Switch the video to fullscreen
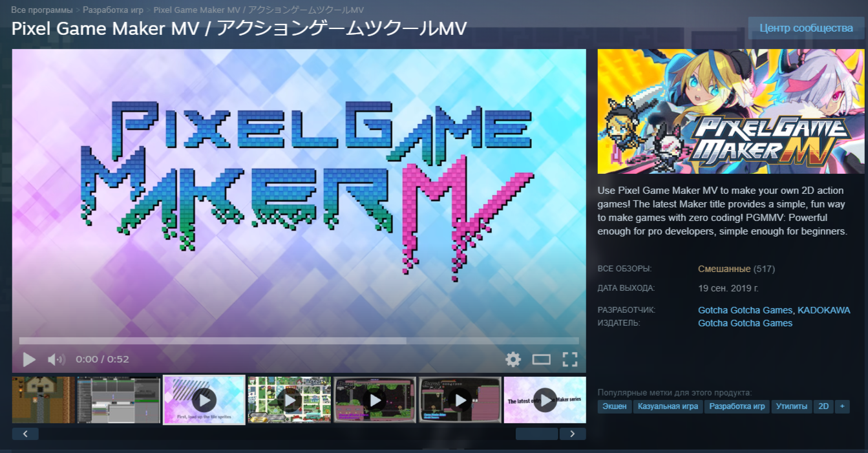The height and width of the screenshot is (453, 868). coord(569,359)
